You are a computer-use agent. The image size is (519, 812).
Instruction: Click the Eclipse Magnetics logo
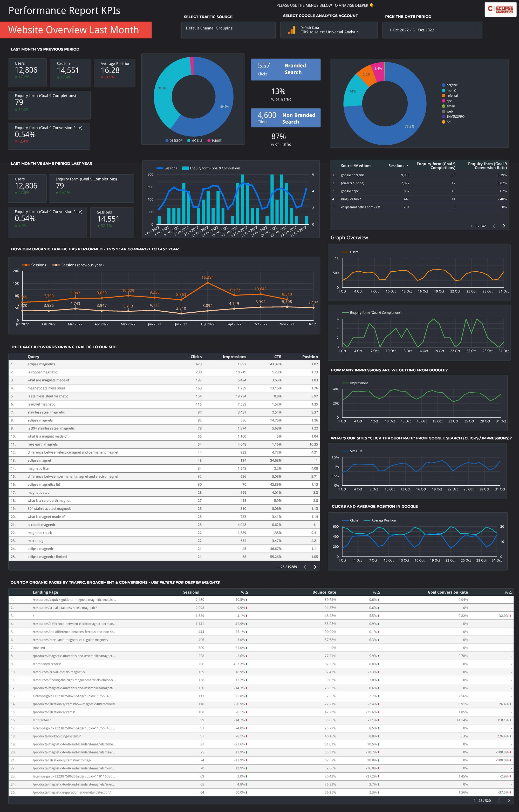pos(501,9)
